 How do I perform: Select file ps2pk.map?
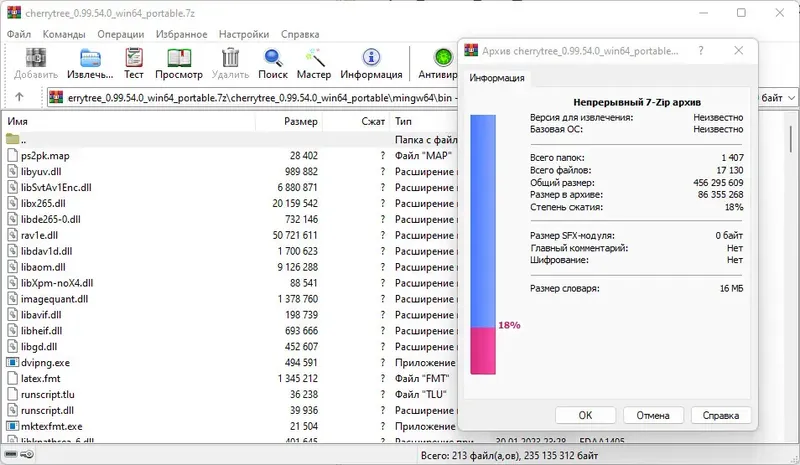45,156
